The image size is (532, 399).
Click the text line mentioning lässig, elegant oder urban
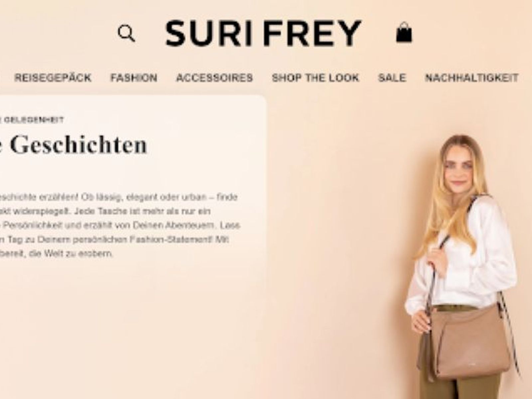[119, 197]
